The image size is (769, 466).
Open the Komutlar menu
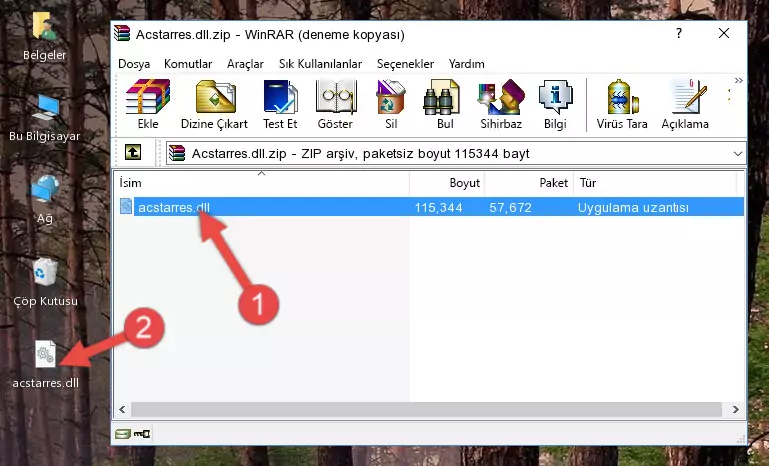(x=188, y=64)
